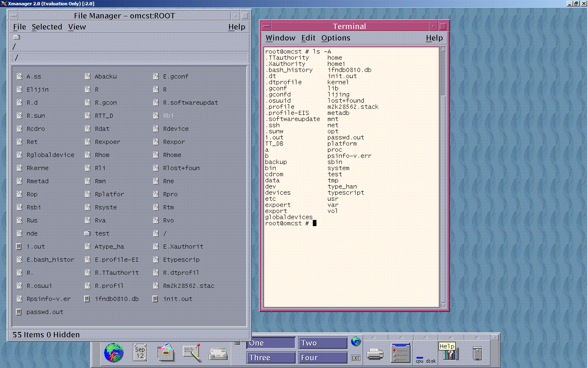Open the Options menu in Terminal
Image resolution: width=588 pixels, height=368 pixels.
336,38
